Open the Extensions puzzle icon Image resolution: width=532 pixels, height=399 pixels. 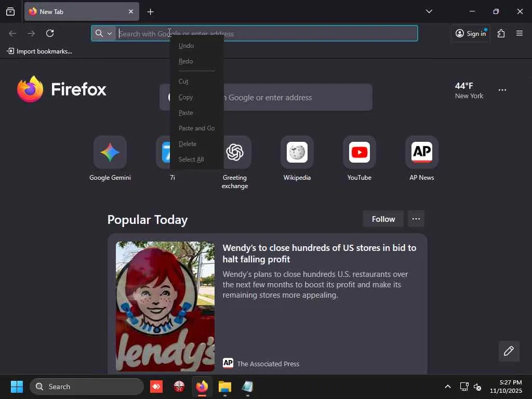(501, 33)
